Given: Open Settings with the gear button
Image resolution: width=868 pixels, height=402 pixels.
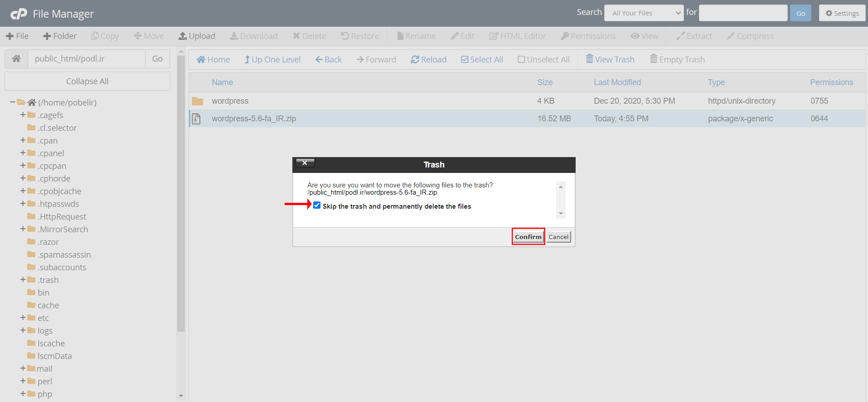Looking at the screenshot, I should pyautogui.click(x=842, y=13).
